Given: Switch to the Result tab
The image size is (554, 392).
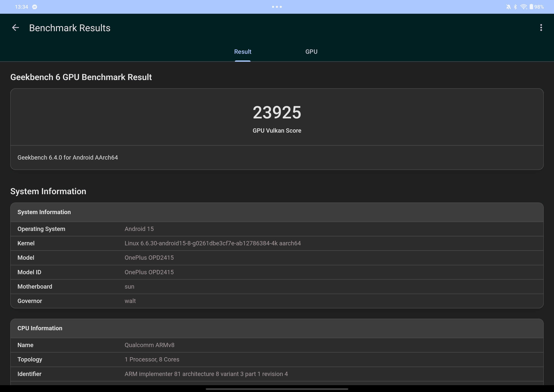Looking at the screenshot, I should click(x=243, y=52).
